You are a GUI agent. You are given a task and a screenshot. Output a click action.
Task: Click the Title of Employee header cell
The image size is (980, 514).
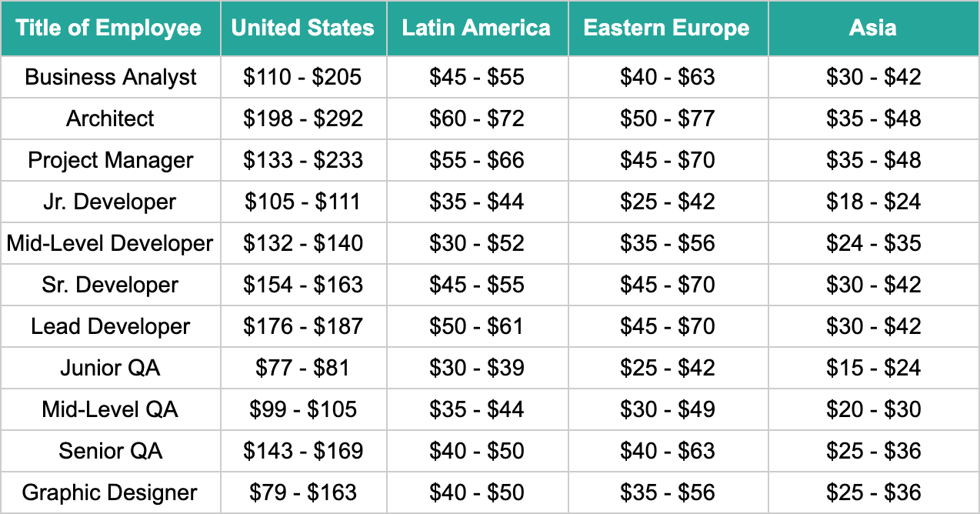110,28
